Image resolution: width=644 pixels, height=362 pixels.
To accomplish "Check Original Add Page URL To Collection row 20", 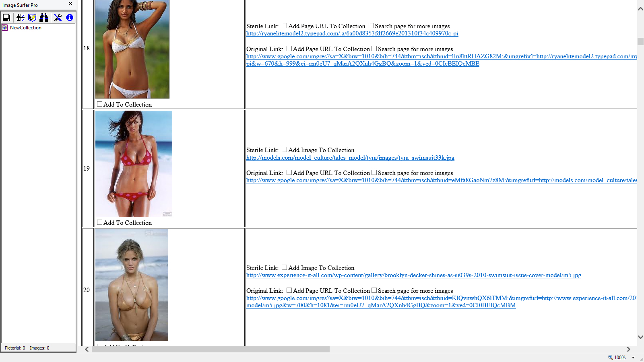I will point(289,290).
